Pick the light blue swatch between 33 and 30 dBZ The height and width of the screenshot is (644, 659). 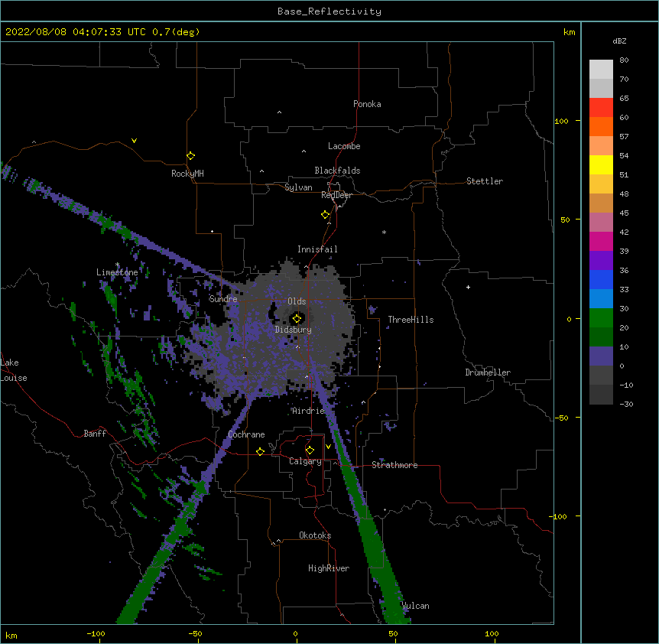coord(601,298)
